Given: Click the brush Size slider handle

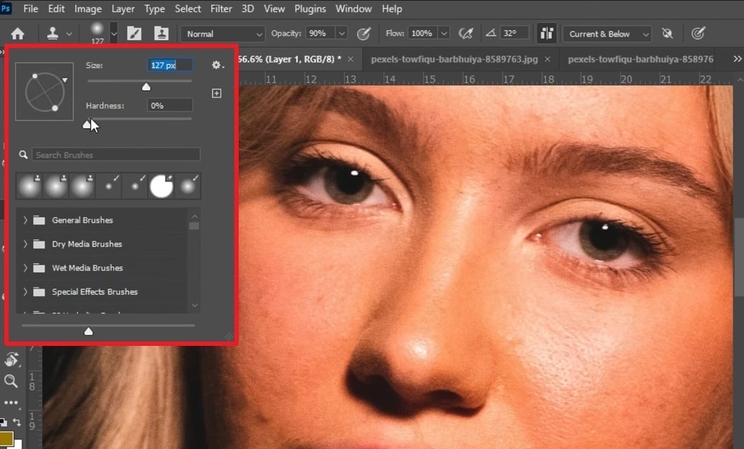Looking at the screenshot, I should 146,87.
